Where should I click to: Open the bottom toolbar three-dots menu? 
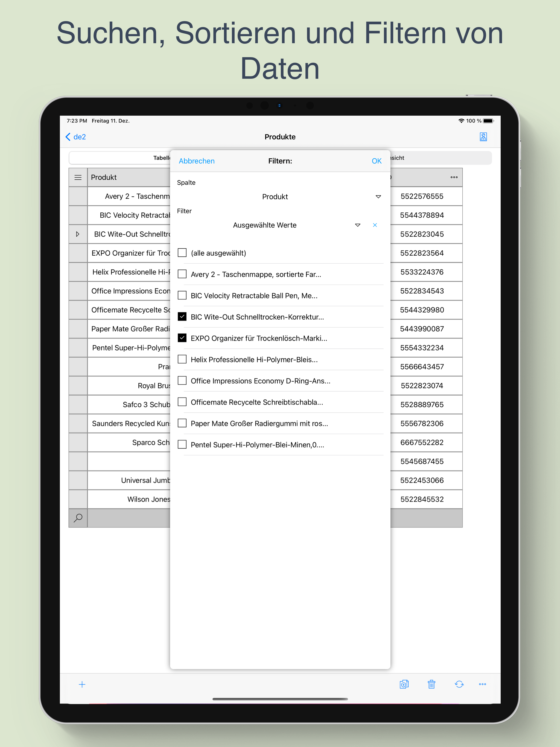tap(482, 685)
